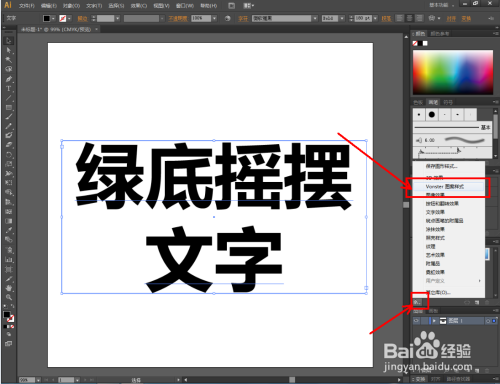Click the Fill/Stroke swatch in toolbox
500x384 pixels.
[9, 316]
